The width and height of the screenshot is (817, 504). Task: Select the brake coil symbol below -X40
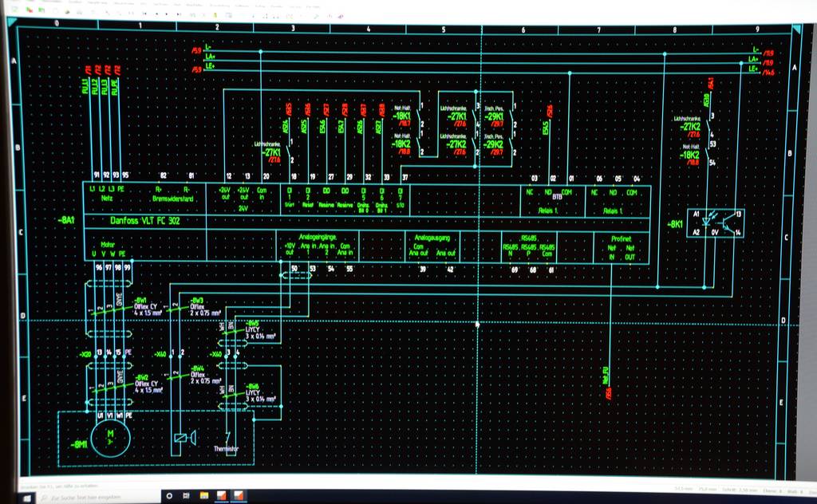click(x=181, y=438)
